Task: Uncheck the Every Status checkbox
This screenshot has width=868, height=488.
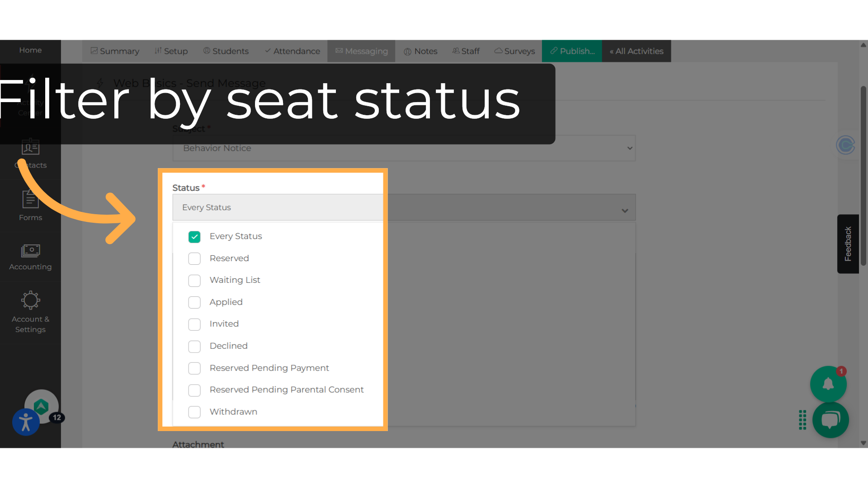Action: (194, 237)
